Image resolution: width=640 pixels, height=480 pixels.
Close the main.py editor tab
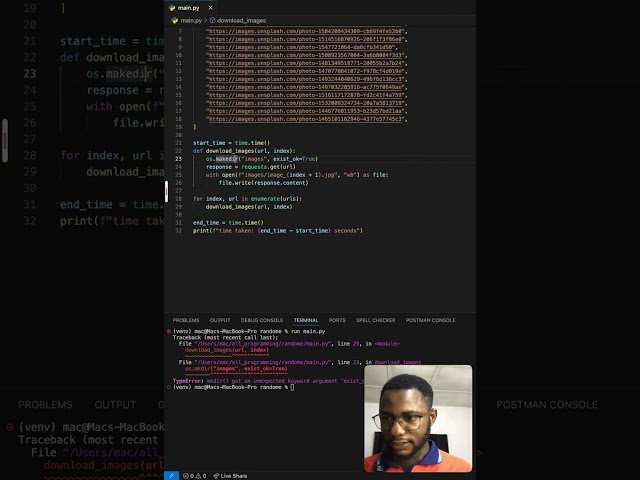click(210, 8)
